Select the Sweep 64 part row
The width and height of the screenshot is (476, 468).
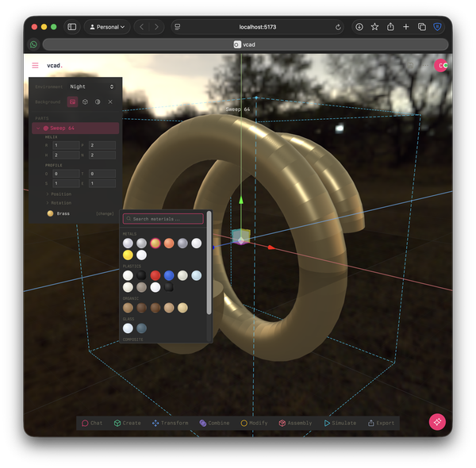(x=75, y=129)
